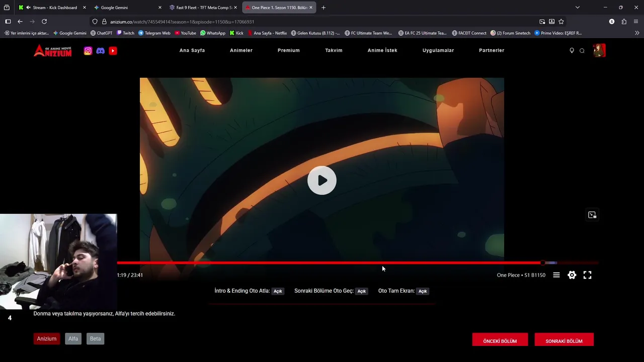This screenshot has width=644, height=362.
Task: Enter fullscreen with the player icon
Action: (x=588, y=275)
